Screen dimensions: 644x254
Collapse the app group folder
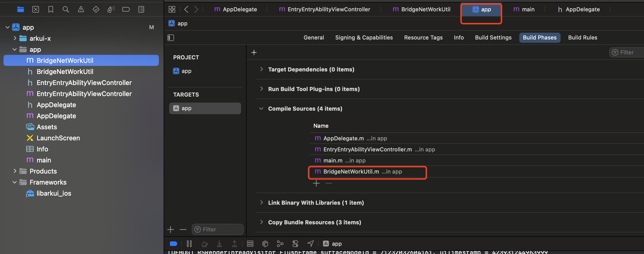tap(15, 49)
